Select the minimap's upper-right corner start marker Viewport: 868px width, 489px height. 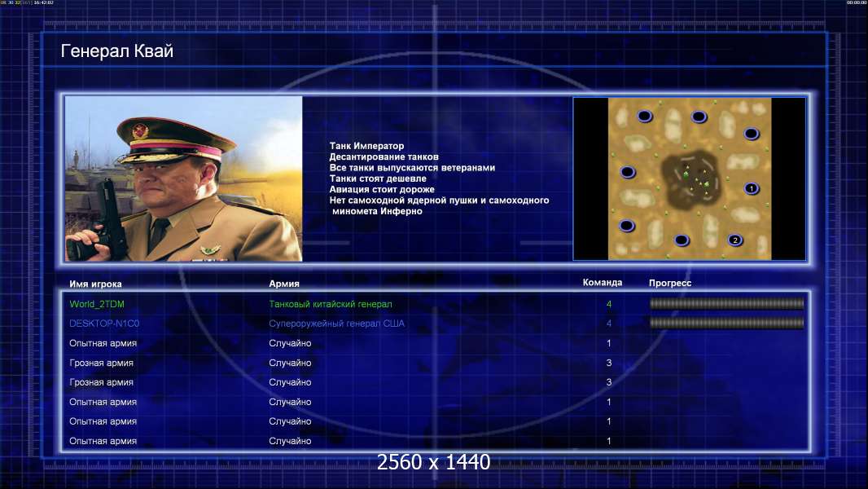[x=752, y=134]
